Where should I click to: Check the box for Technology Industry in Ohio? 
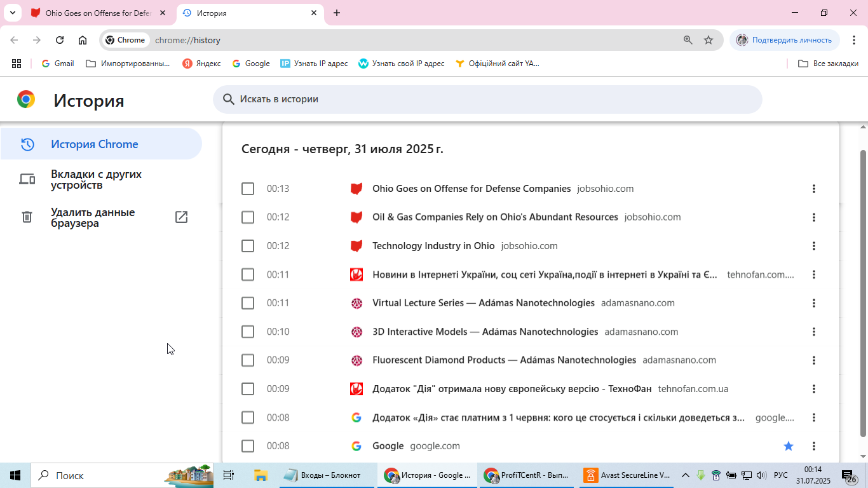tap(248, 246)
